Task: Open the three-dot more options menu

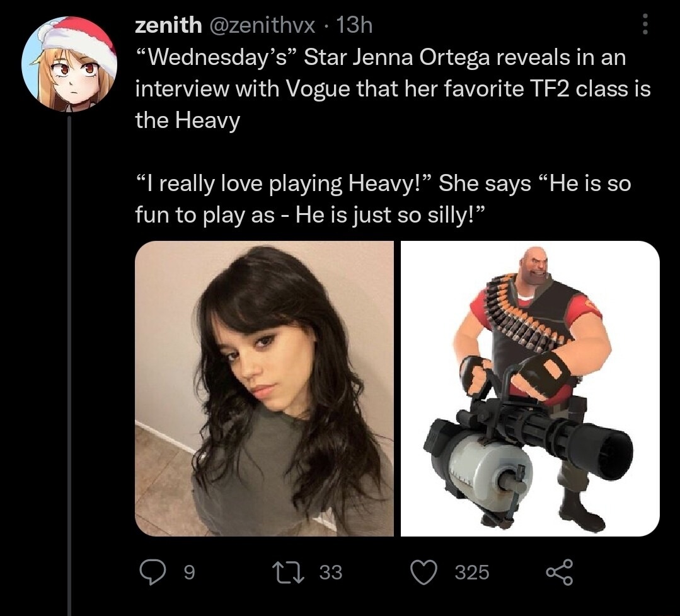Action: (644, 25)
